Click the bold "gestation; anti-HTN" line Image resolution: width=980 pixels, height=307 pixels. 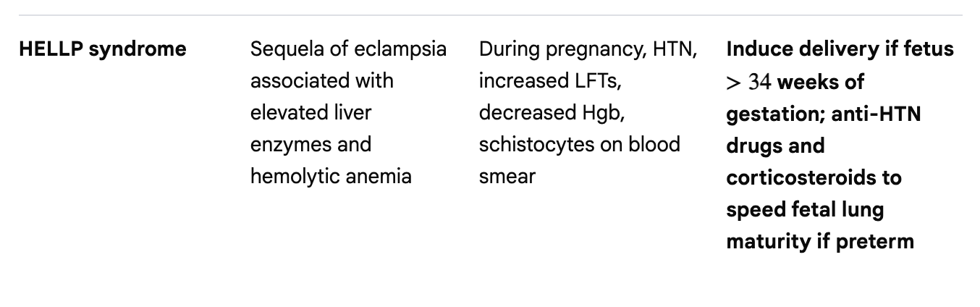point(823,114)
